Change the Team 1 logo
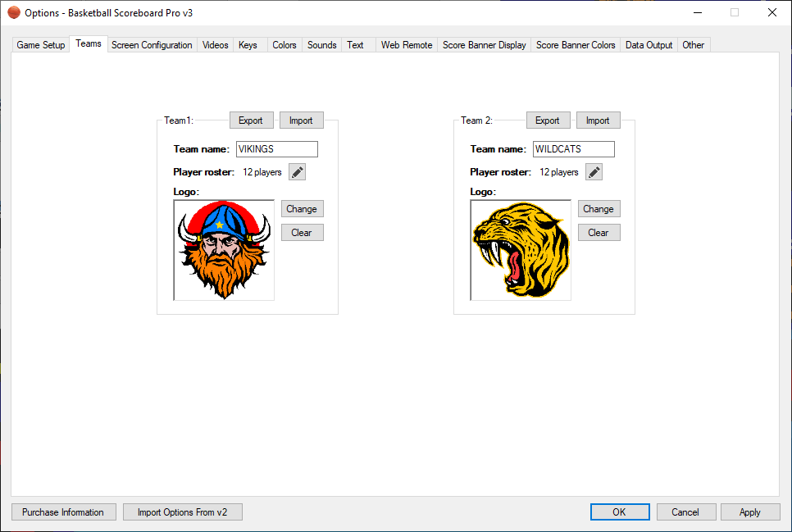792x532 pixels. click(302, 209)
